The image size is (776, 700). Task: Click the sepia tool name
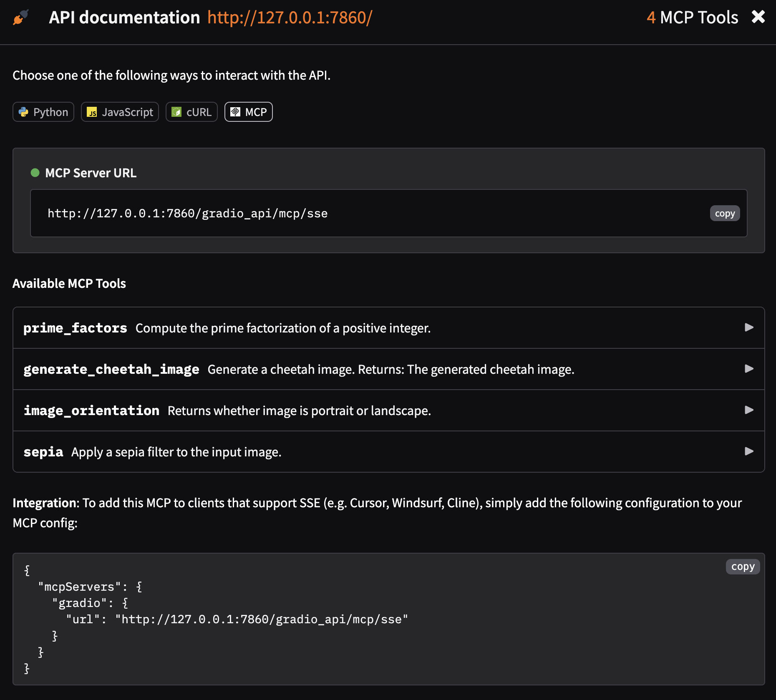tap(43, 452)
